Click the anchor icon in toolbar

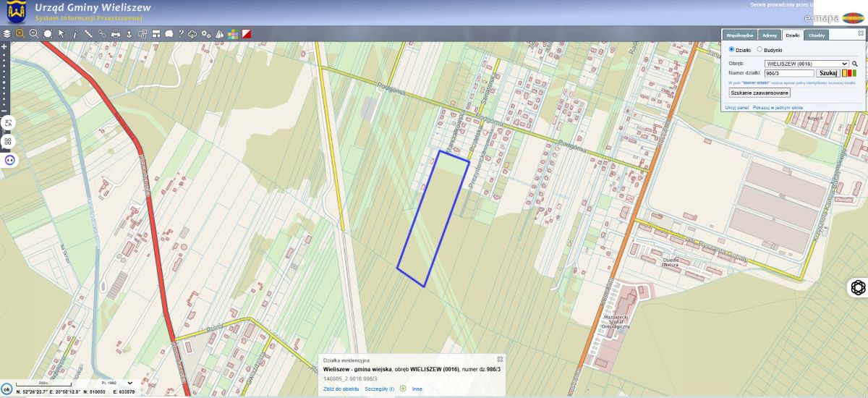(129, 33)
